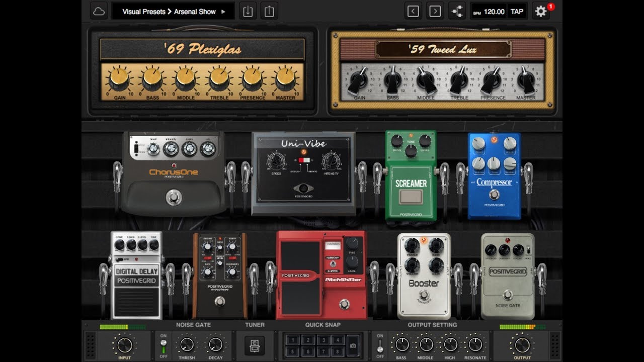Viewport: 644px width, 362px height.
Task: Select Quick Snap slot 7
Action: point(324,351)
